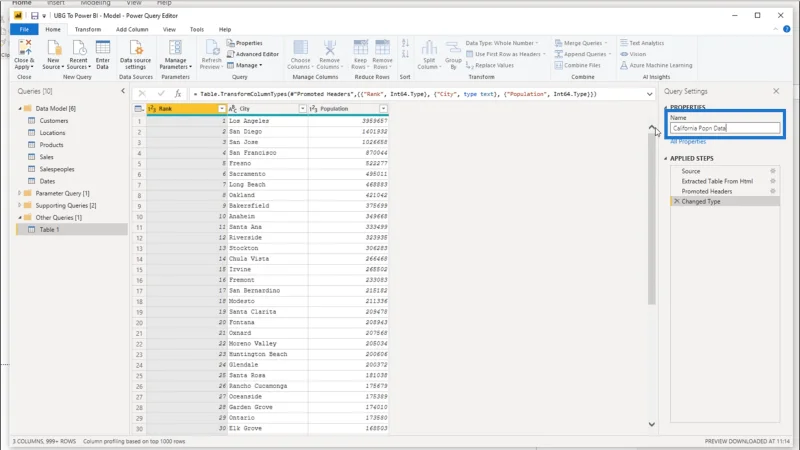Viewport: 800px width, 450px height.
Task: Delete the Changed Type step
Action: (677, 202)
